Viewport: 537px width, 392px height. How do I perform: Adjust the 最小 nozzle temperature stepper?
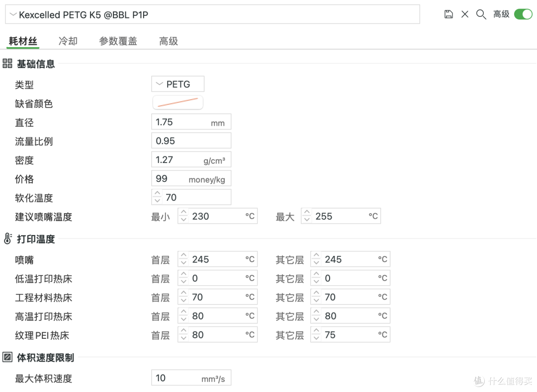(x=183, y=216)
